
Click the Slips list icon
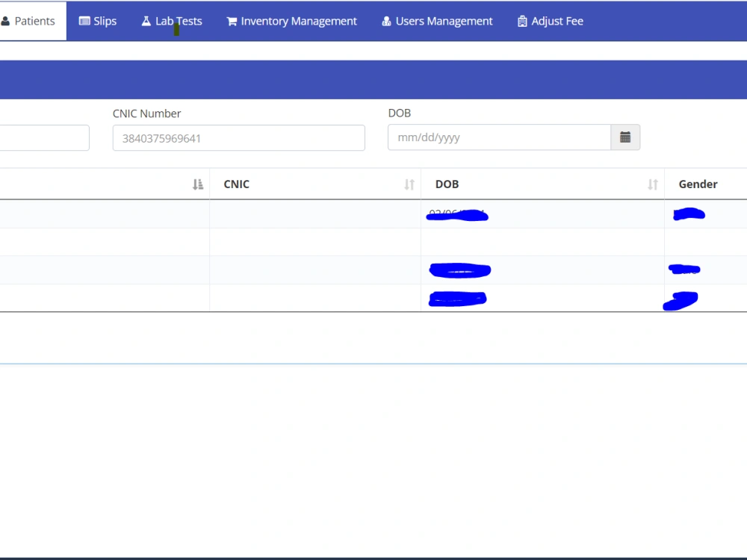pos(84,21)
